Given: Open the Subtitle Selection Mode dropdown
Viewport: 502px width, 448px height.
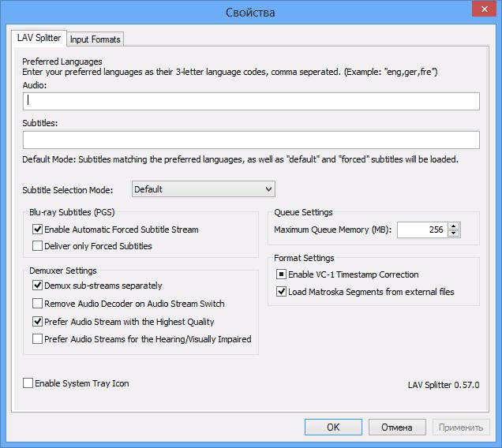Looking at the screenshot, I should point(204,189).
